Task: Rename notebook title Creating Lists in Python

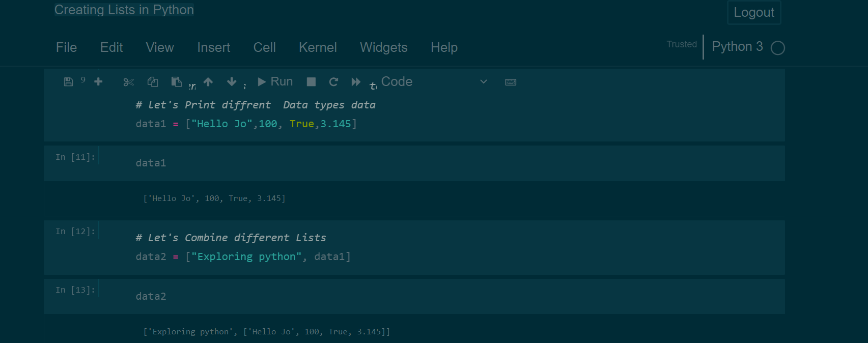Action: click(124, 10)
